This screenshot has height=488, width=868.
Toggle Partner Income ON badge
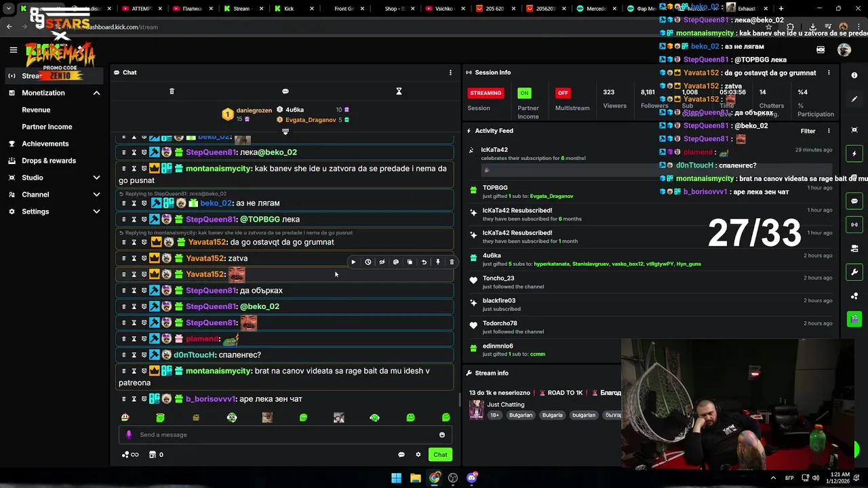tap(524, 93)
